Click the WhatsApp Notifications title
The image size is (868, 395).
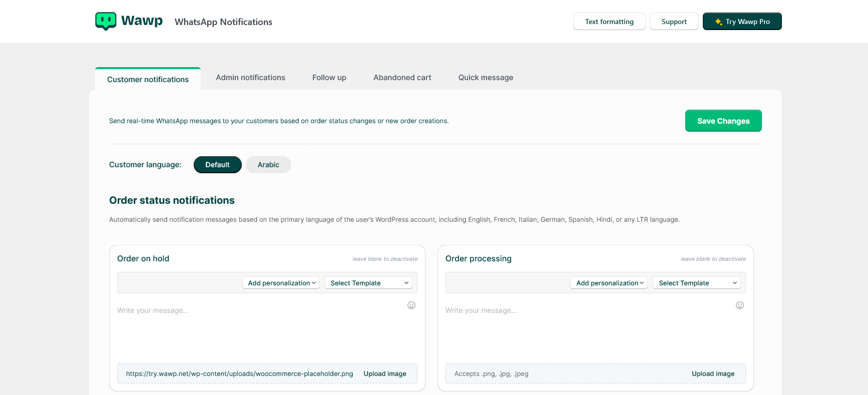click(223, 22)
